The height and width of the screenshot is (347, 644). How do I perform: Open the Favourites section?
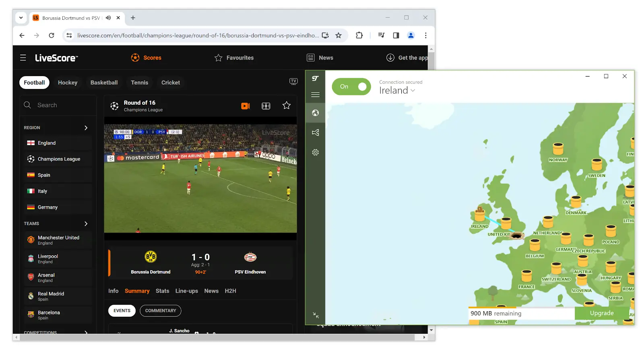click(x=234, y=58)
